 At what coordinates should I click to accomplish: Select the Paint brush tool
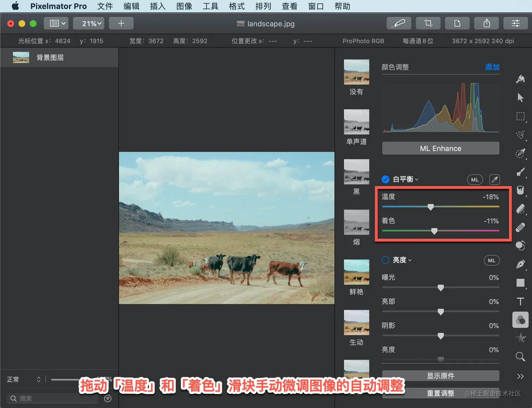pos(520,172)
